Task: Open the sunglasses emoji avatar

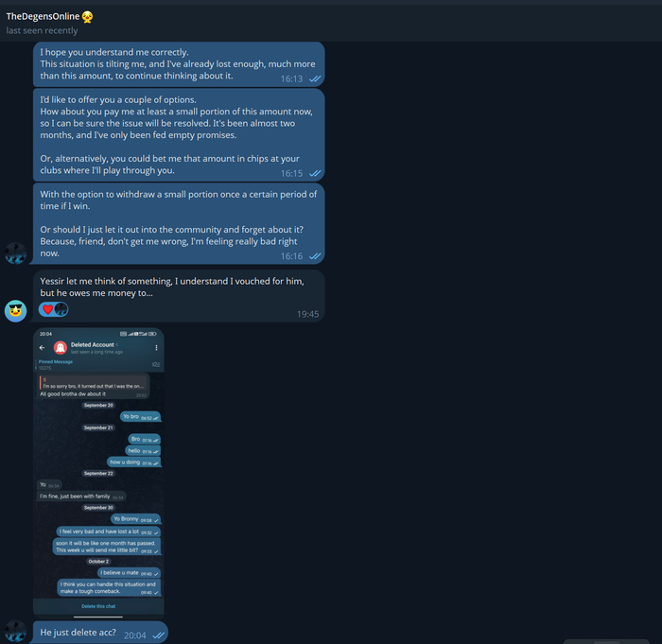Action: (x=16, y=311)
